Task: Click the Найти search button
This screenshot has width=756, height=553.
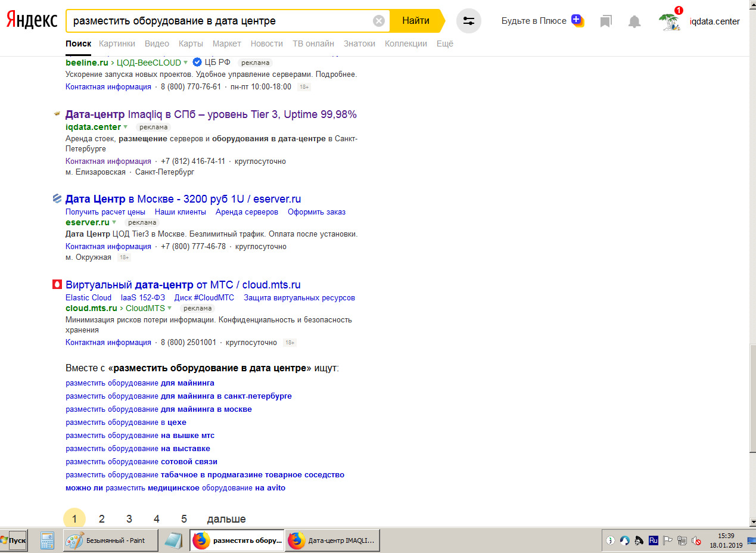Action: (x=416, y=21)
